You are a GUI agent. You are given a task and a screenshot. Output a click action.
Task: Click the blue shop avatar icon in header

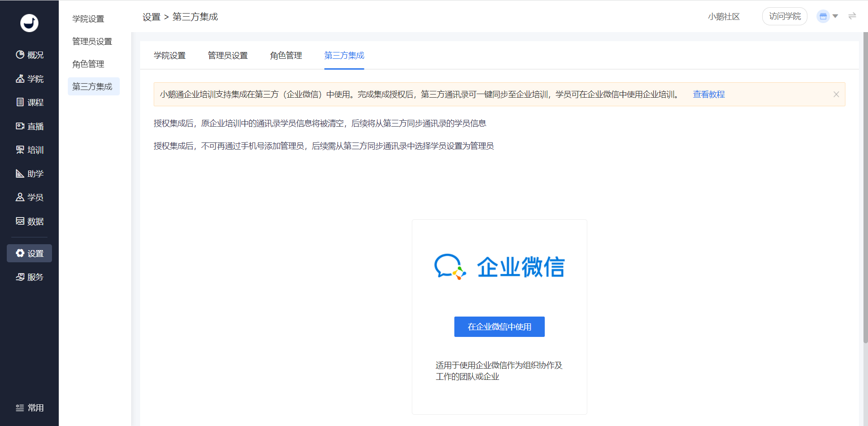click(823, 16)
